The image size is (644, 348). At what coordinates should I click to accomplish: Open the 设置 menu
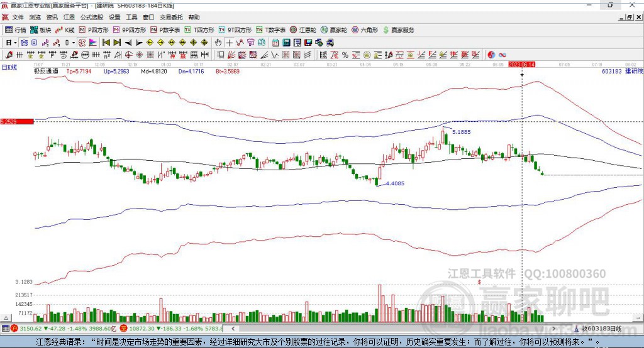[114, 17]
